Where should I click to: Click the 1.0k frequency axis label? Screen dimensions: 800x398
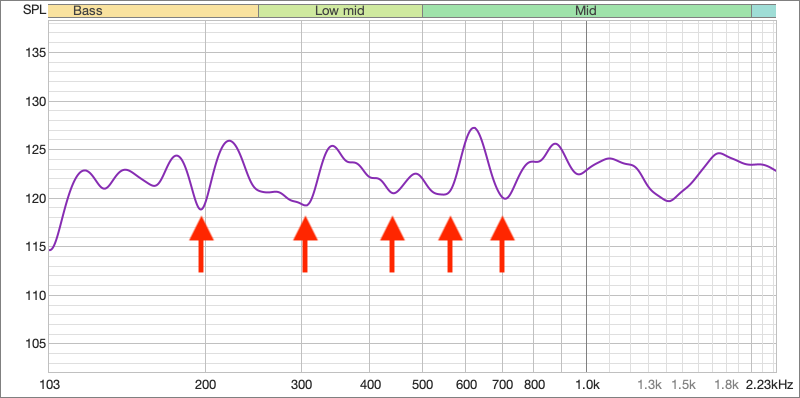pyautogui.click(x=586, y=384)
